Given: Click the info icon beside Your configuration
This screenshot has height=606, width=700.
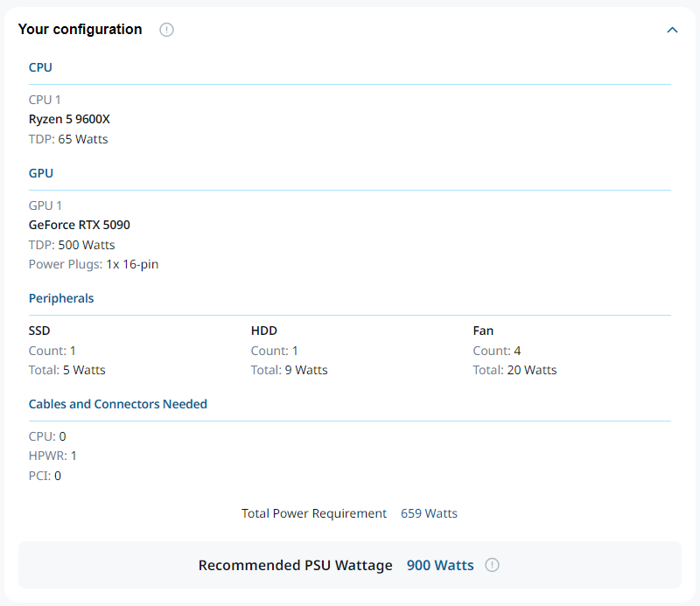Looking at the screenshot, I should point(166,30).
